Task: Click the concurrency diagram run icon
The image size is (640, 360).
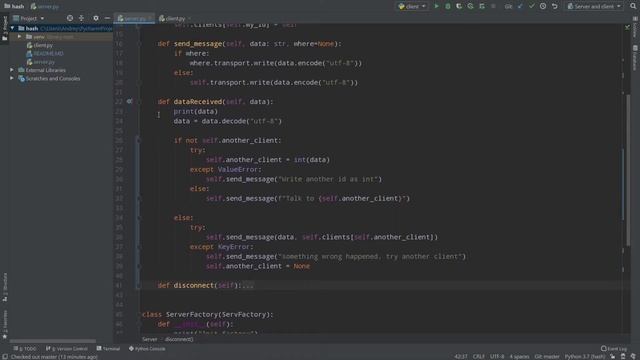Action: point(482,6)
